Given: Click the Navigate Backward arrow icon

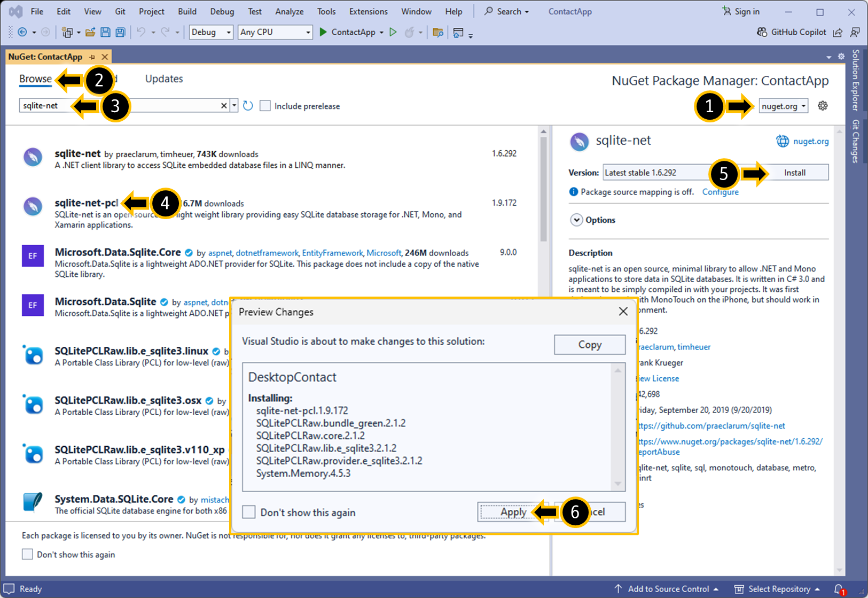Looking at the screenshot, I should click(22, 32).
